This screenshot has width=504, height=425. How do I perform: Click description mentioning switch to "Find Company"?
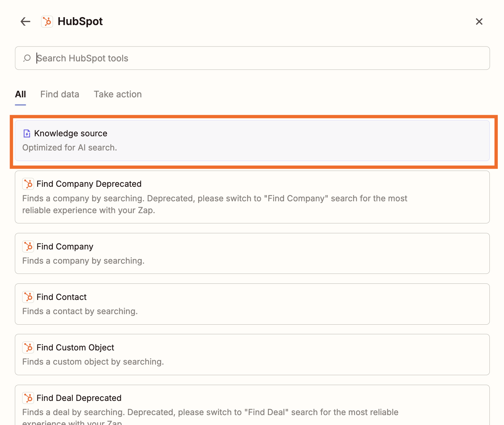tap(215, 204)
